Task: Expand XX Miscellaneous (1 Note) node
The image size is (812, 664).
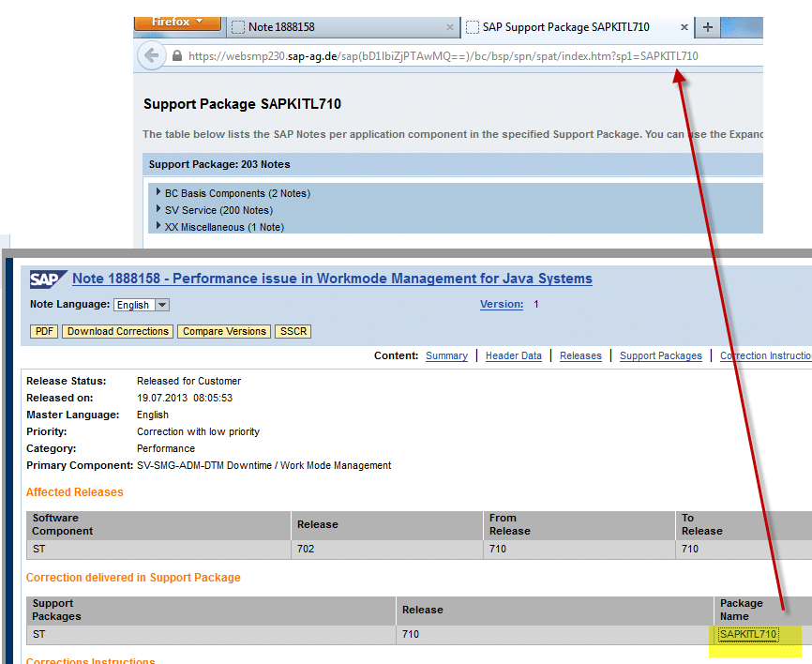Action: coord(158,227)
